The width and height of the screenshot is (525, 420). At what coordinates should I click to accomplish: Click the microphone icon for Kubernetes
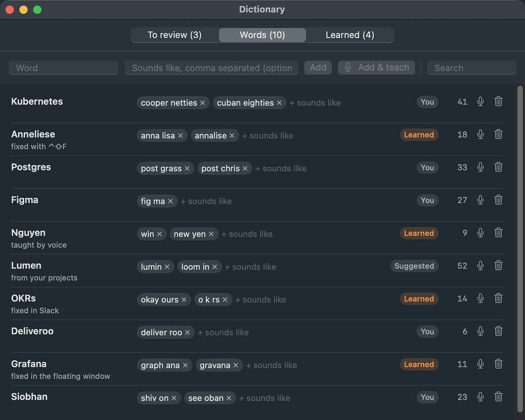click(480, 102)
